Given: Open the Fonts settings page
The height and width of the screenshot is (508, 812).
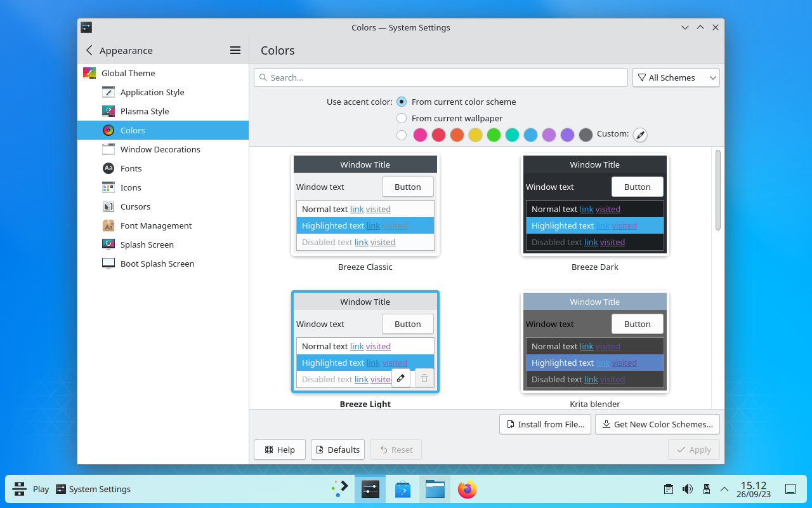Looking at the screenshot, I should coord(163,168).
